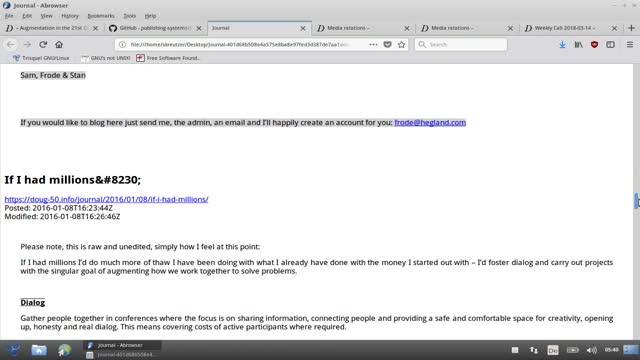Open the History menu
Screen dimensions: 640x360
point(70,16)
